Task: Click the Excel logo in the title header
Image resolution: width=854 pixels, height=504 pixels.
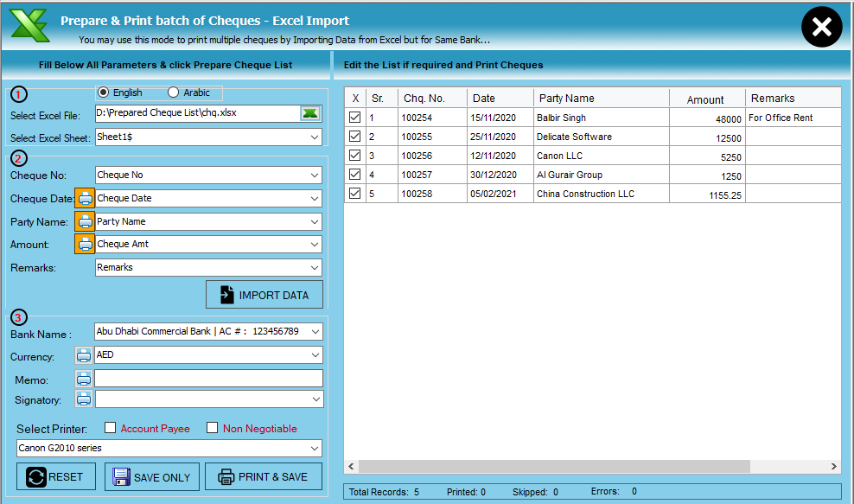Action: 29,26
